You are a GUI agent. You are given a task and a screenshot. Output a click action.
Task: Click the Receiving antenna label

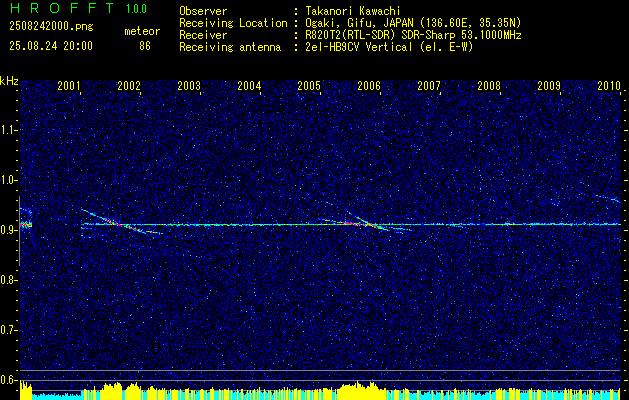coord(230,47)
